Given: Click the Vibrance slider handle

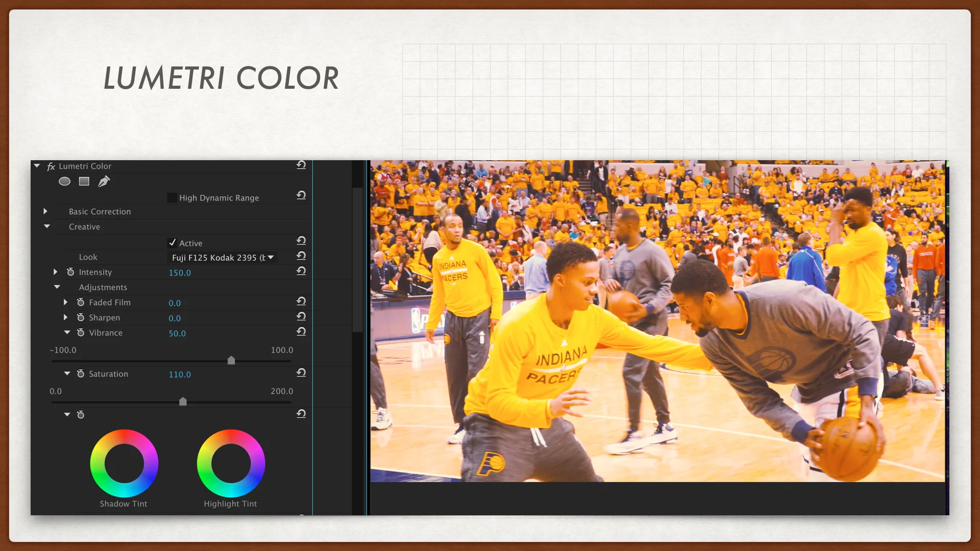Looking at the screenshot, I should click(x=231, y=360).
